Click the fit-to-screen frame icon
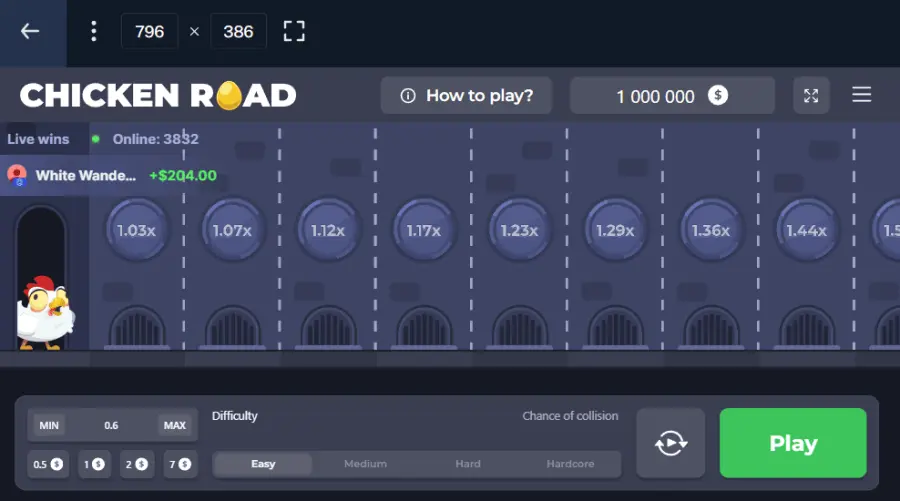The height and width of the screenshot is (501, 900). tap(293, 31)
